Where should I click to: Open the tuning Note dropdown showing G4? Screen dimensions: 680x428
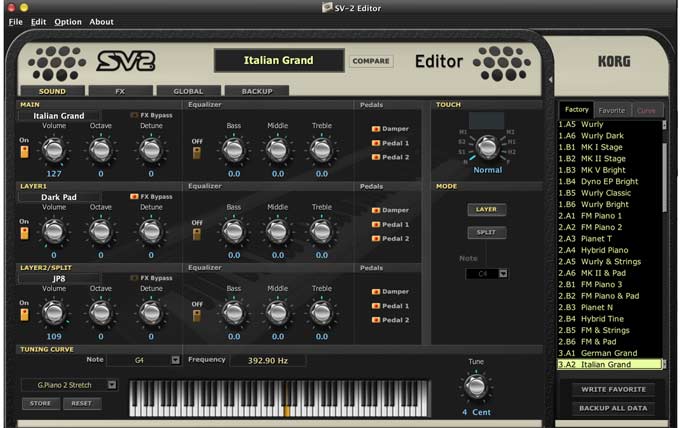[176, 360]
